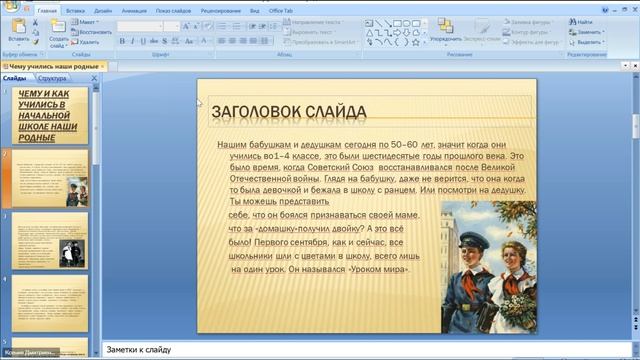This screenshot has height=360, width=640.
Task: Open line spacing icon
Action: tap(273, 27)
